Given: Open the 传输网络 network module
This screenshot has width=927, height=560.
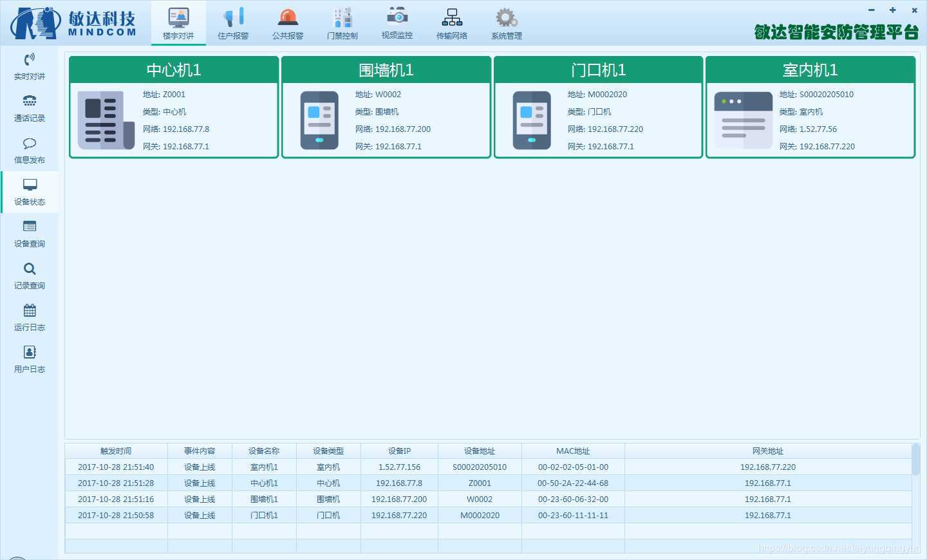Looking at the screenshot, I should click(x=452, y=23).
